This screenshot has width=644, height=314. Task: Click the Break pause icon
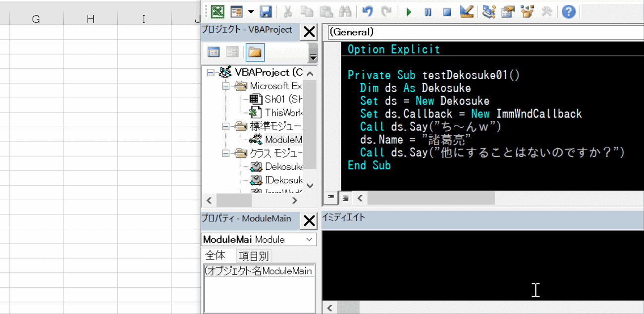click(428, 11)
